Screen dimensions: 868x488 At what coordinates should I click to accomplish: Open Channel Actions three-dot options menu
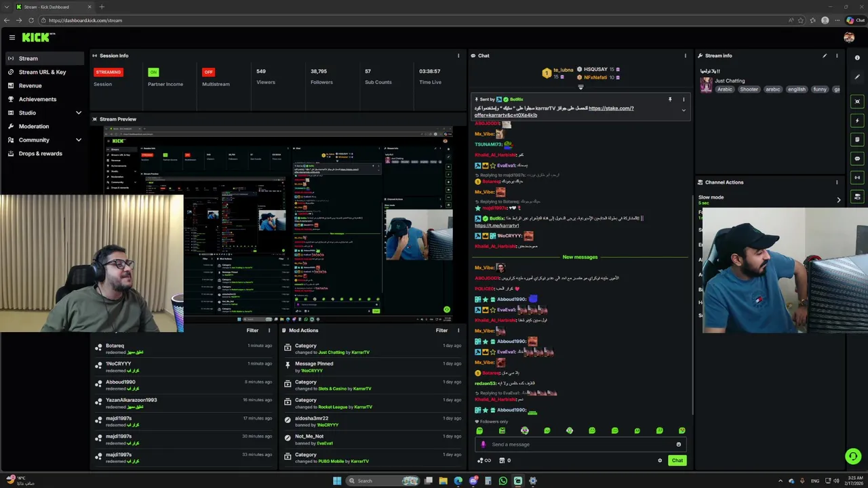[x=837, y=182]
